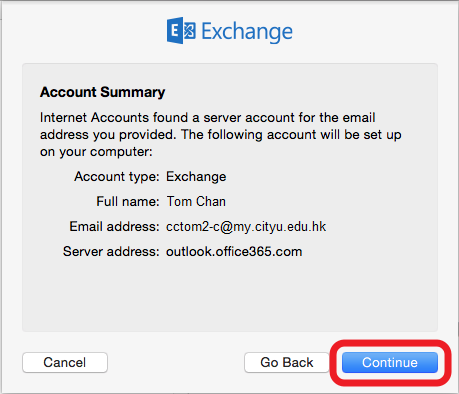Click the email cctom2-c@my.cityu.edu.hk
This screenshot has height=394, width=459.
[x=246, y=227]
